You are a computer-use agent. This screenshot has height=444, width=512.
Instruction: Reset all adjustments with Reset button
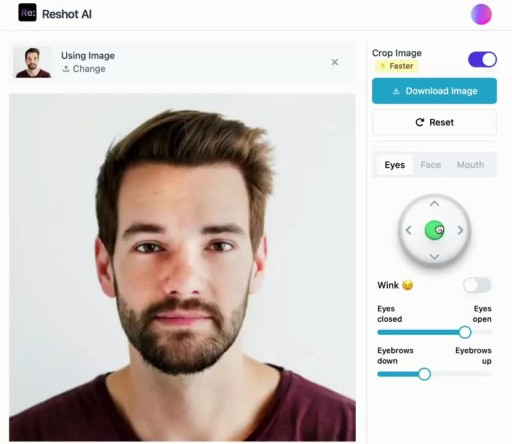coord(434,122)
